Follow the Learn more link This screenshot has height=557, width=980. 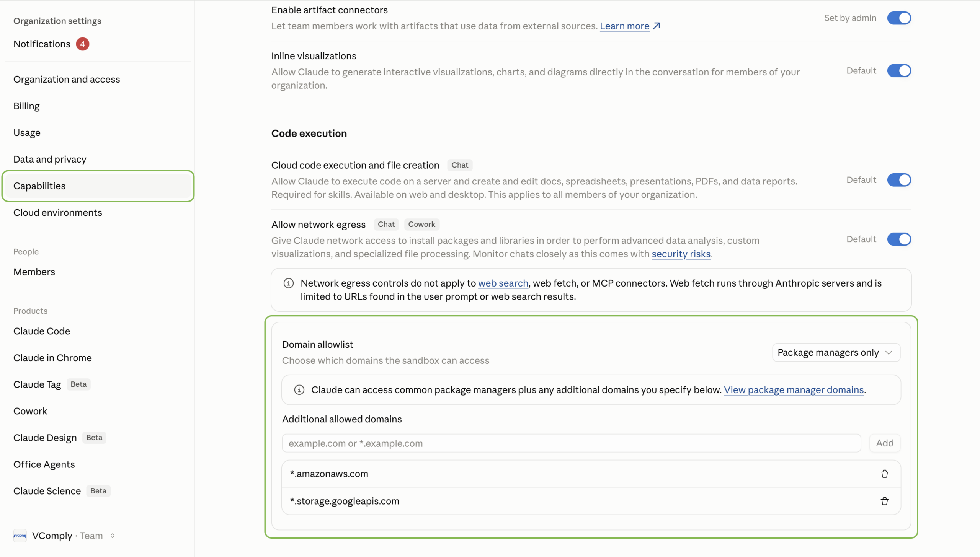coord(624,26)
